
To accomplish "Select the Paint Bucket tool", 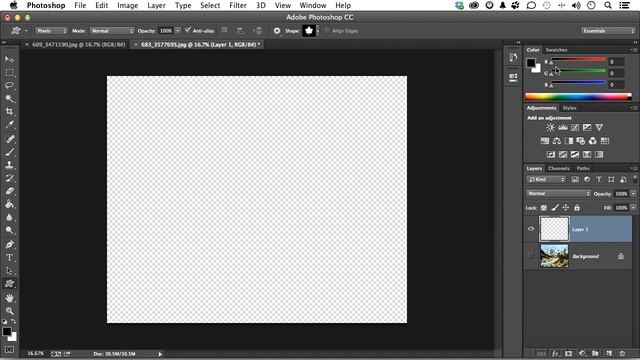I will 9,204.
